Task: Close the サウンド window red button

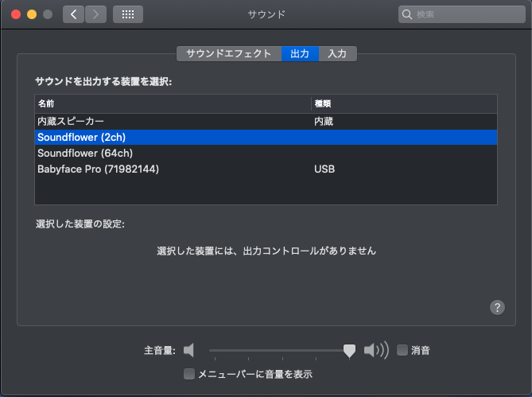Action: 16,14
